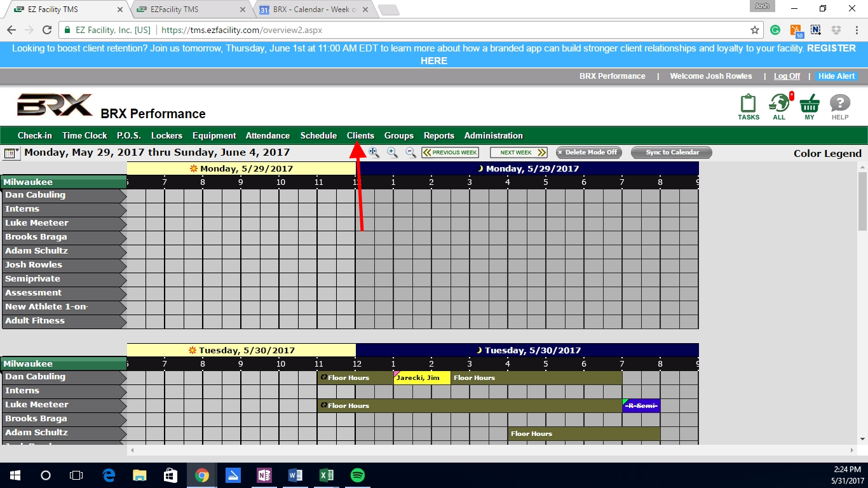Click the fit-to-view magnifier icon
This screenshot has height=488, width=868.
click(x=374, y=152)
